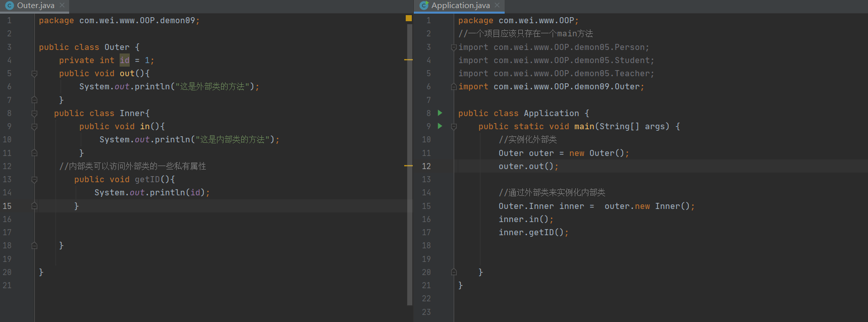The height and width of the screenshot is (322, 868).
Task: Click the 'out' method name in Outer.java
Action: pyautogui.click(x=127, y=73)
